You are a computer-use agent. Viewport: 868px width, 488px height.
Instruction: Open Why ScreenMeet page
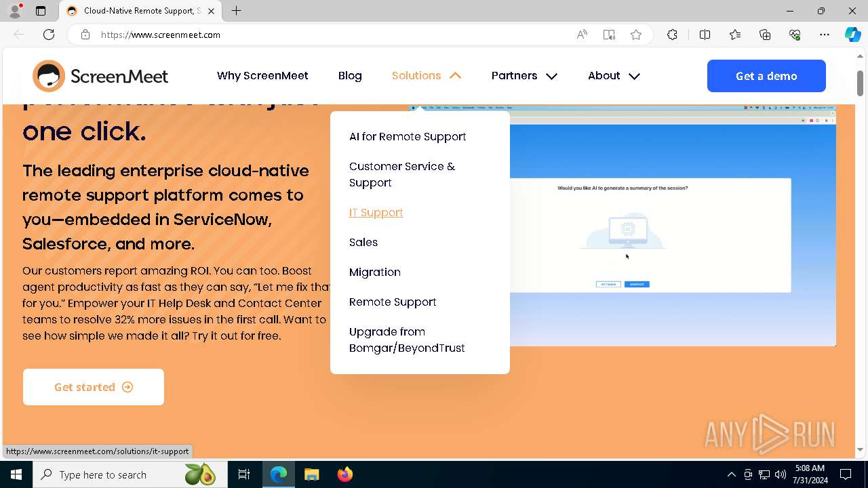tap(262, 76)
